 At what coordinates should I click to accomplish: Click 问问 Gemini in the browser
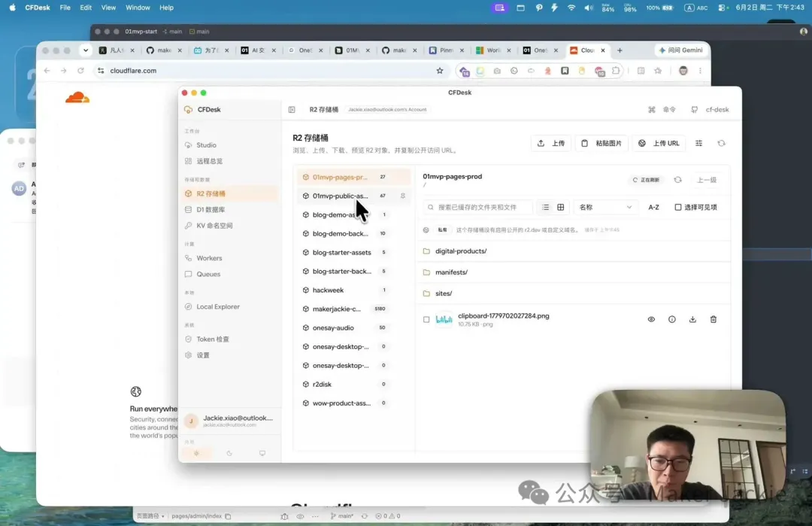(680, 50)
